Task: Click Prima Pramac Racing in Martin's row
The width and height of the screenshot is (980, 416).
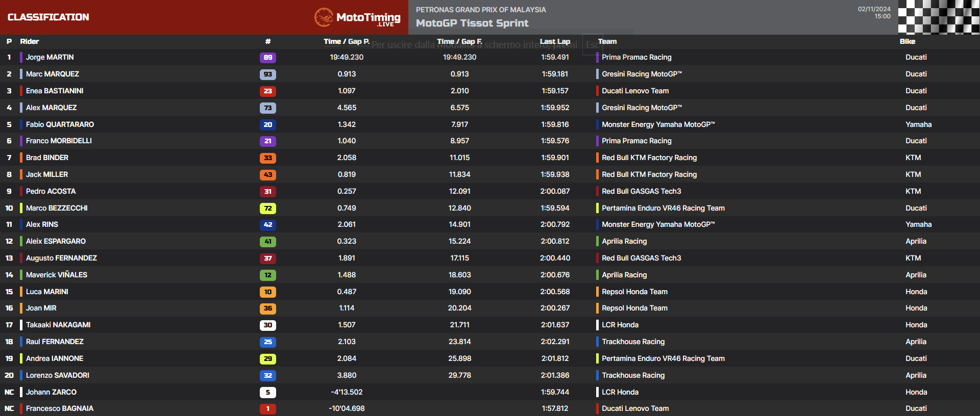Action: 636,57
